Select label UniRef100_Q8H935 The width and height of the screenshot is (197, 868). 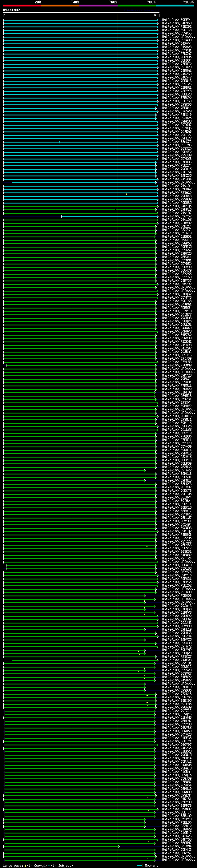click(177, 57)
